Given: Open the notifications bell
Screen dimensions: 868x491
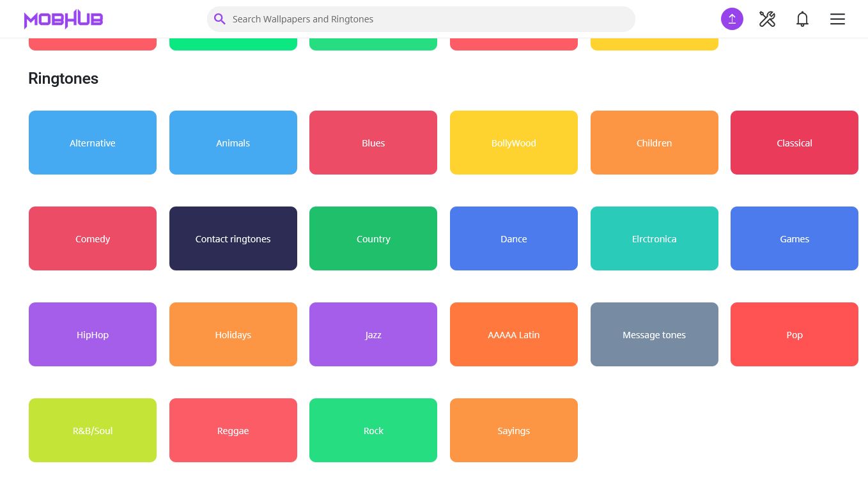Looking at the screenshot, I should (x=802, y=19).
